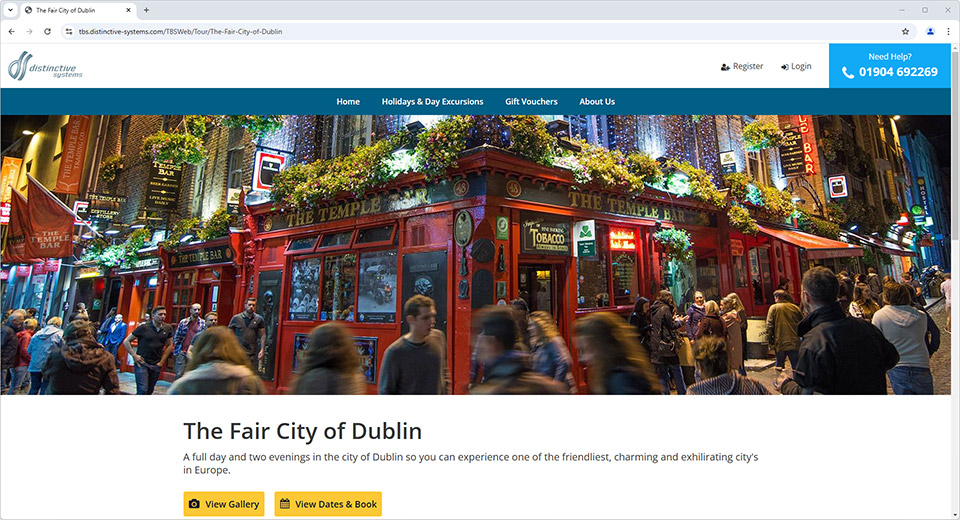Select The Fair City of Dublin tab
960x520 pixels.
78,10
